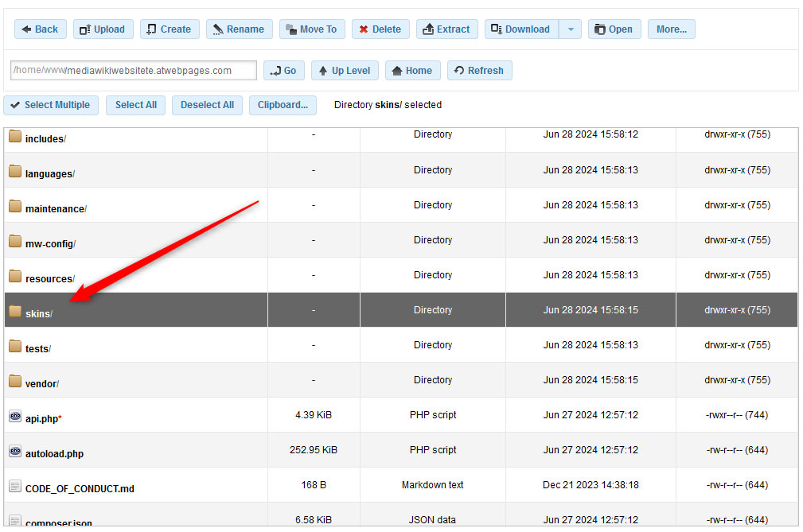
Task: Click the Home icon above the file list
Action: click(x=396, y=70)
